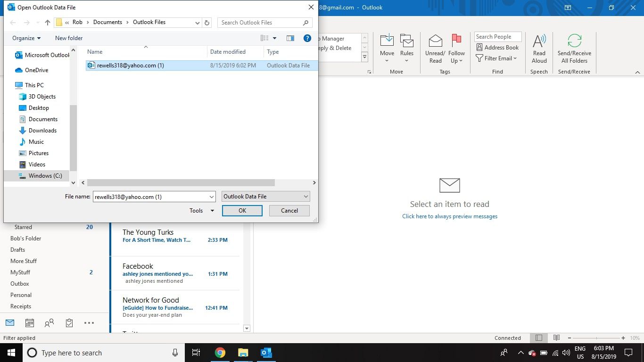Click Search People field

click(498, 37)
